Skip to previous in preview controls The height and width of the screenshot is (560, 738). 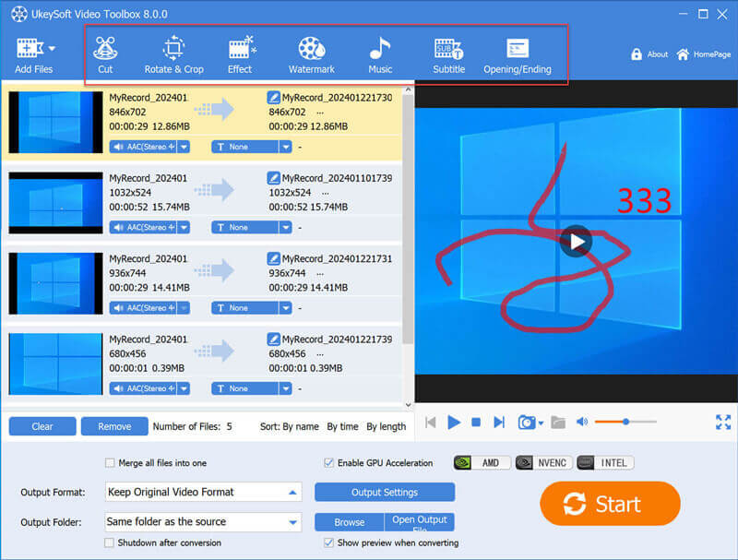tap(430, 423)
